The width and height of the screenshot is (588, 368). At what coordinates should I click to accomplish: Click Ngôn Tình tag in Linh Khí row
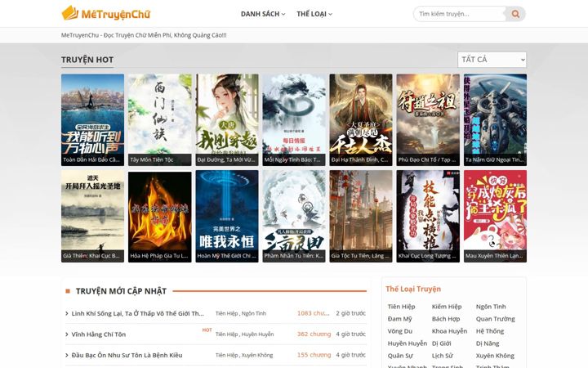pyautogui.click(x=254, y=313)
